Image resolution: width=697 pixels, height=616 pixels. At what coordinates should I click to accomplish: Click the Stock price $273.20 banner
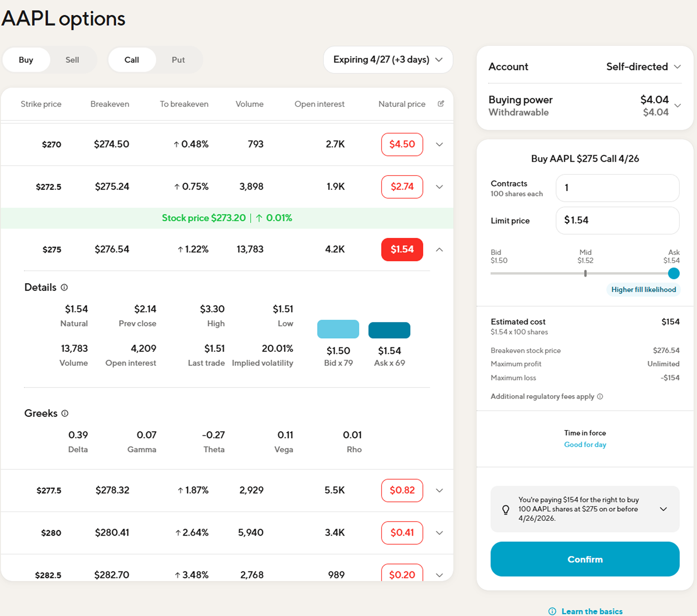[x=227, y=218]
